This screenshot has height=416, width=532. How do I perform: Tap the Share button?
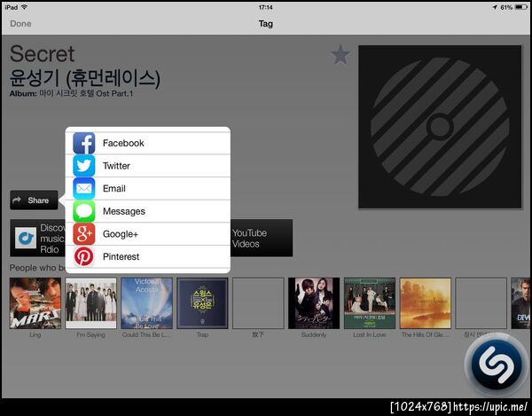[x=34, y=200]
